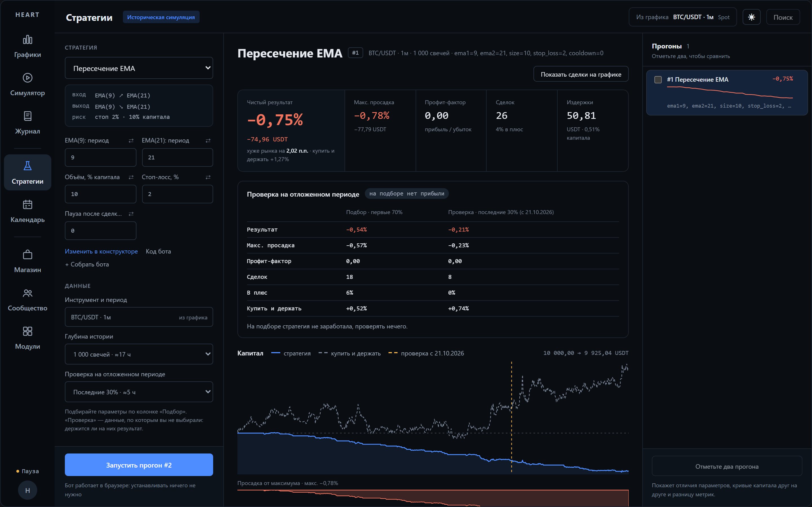Screen dimensions: 812x507
Task: Open the Симулятор play icon
Action: tap(28, 78)
